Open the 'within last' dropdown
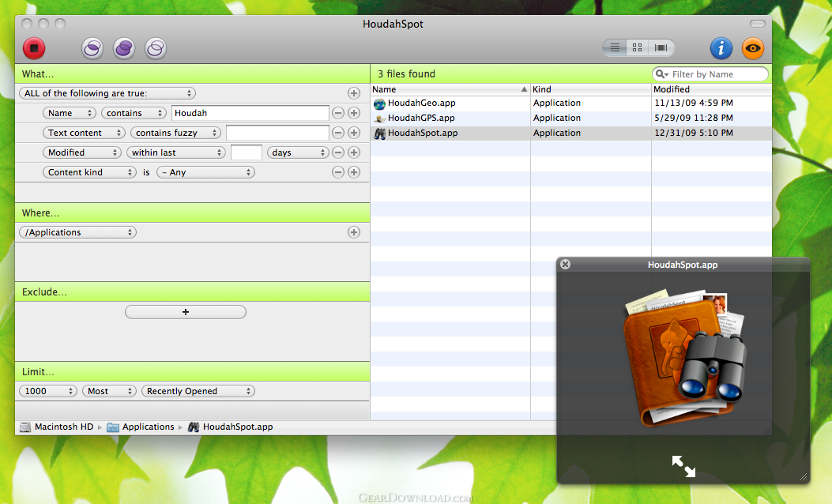 coord(176,152)
